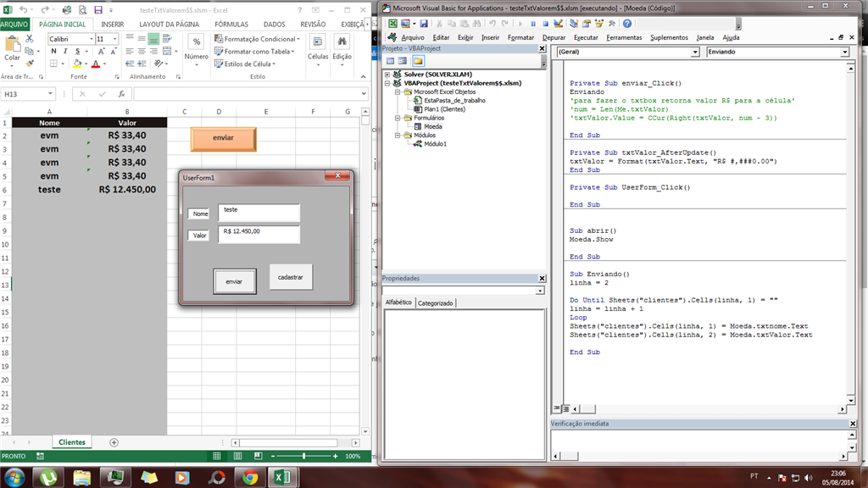
Task: Open Estilos de Célula dropdown
Action: point(245,64)
